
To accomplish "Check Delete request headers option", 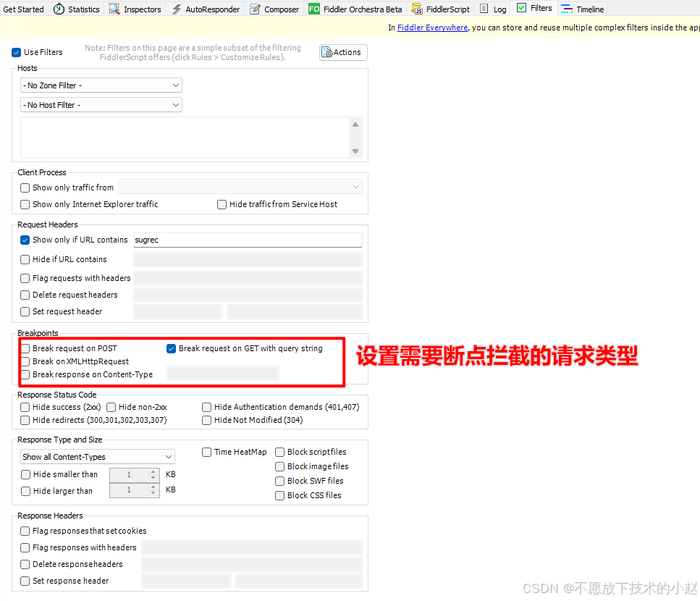I will (25, 295).
